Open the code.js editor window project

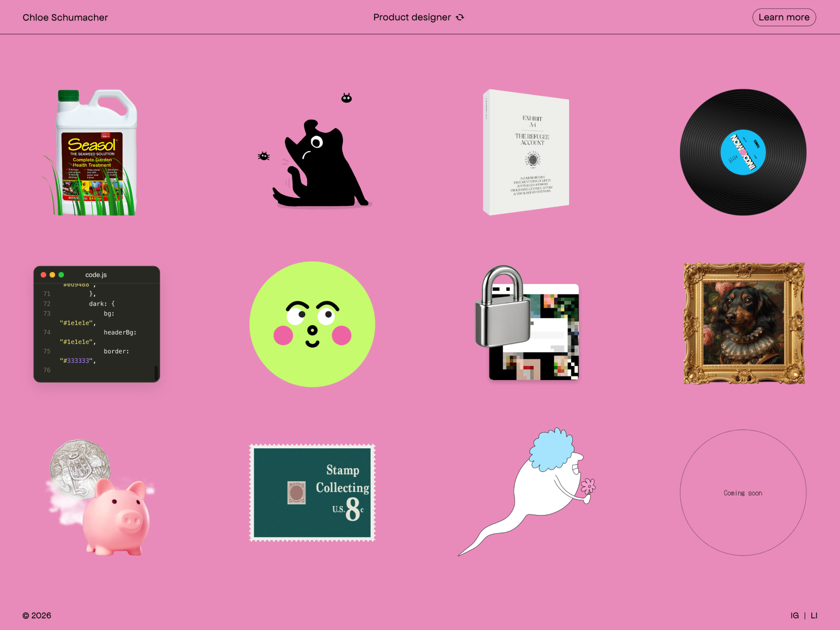click(x=97, y=324)
